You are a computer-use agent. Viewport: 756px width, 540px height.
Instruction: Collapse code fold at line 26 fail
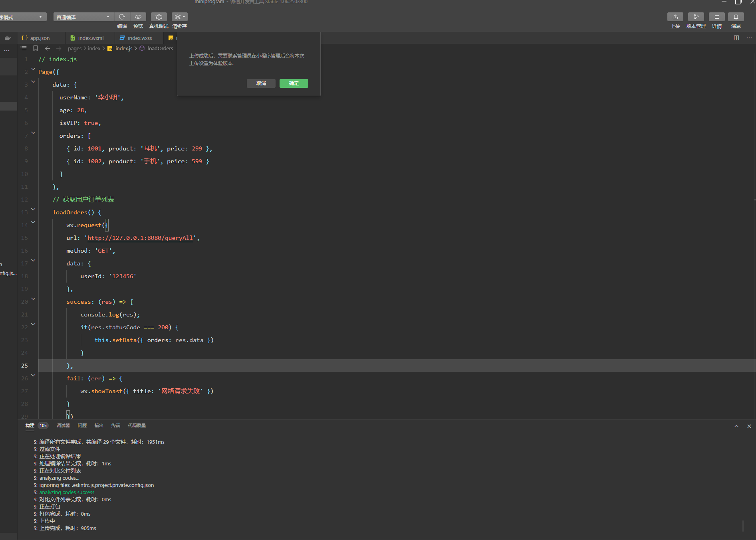pyautogui.click(x=33, y=376)
